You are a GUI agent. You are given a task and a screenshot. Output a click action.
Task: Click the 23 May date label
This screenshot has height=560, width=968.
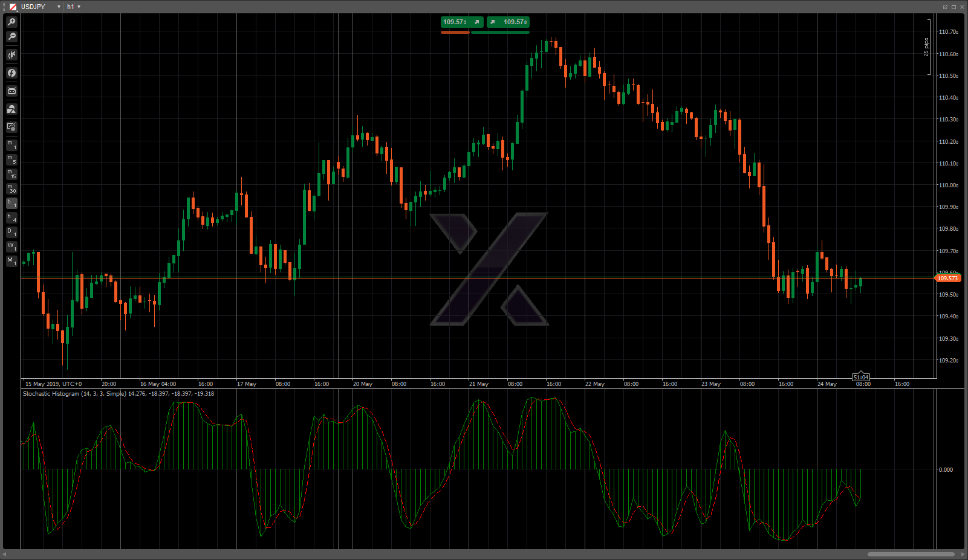711,384
